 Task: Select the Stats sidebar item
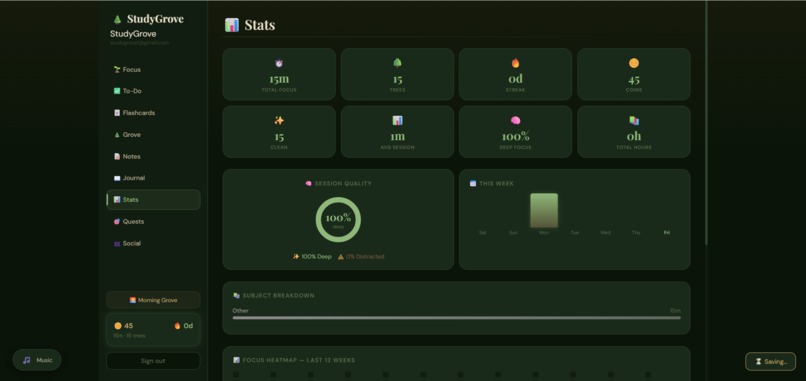pos(153,199)
